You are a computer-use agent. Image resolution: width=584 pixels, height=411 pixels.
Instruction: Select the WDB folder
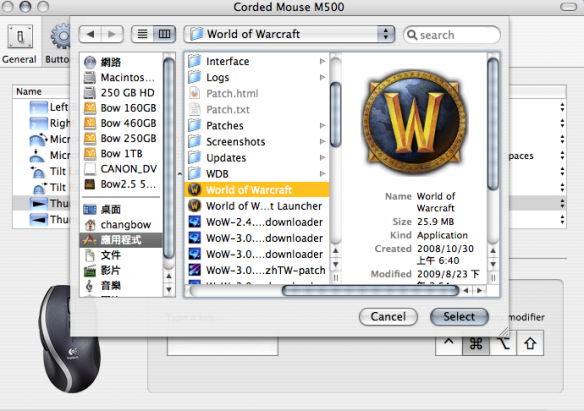[x=257, y=173]
